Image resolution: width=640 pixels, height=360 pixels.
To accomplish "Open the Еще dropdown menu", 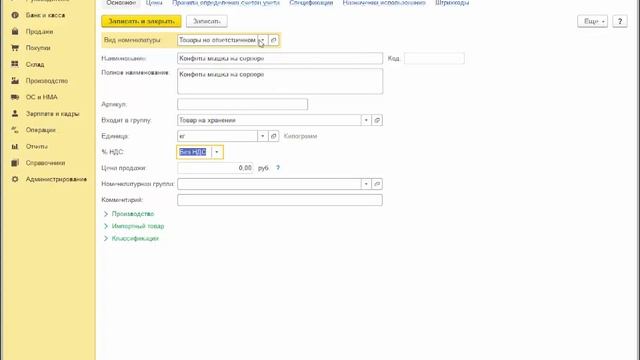I will point(592,21).
